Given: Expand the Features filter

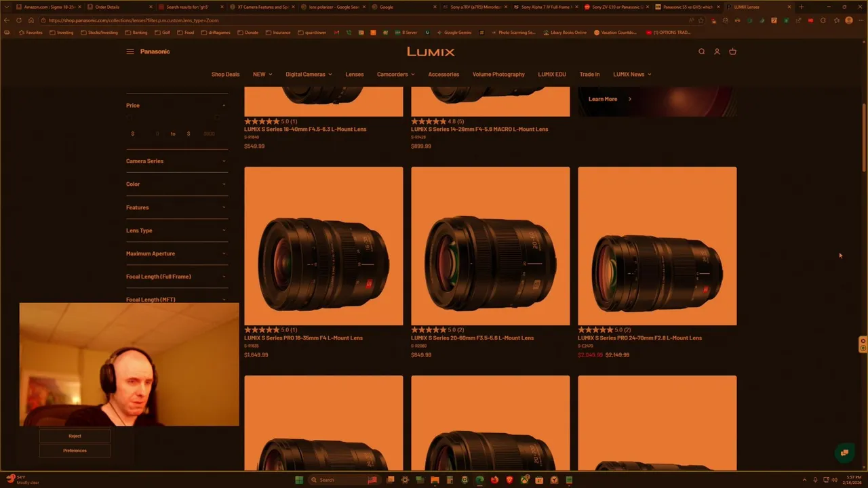Looking at the screenshot, I should pyautogui.click(x=176, y=207).
